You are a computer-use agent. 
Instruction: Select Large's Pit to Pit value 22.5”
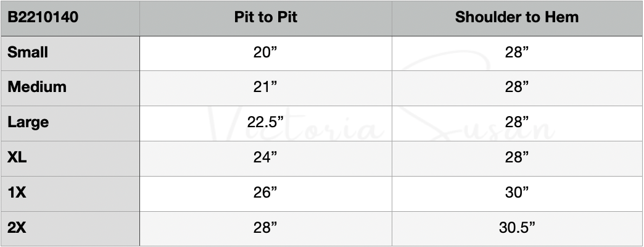(x=265, y=122)
